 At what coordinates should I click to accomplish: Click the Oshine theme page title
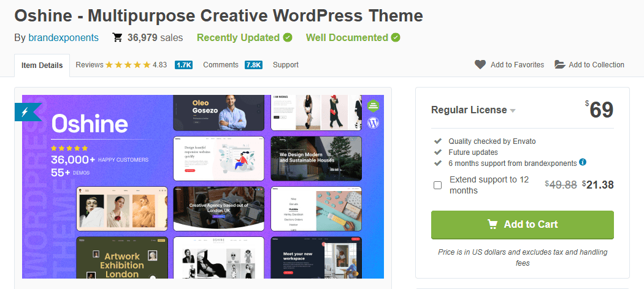[219, 15]
